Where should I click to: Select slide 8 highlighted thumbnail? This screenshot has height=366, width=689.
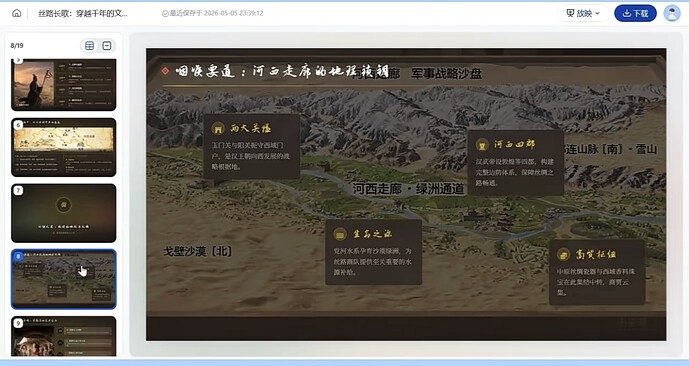click(x=64, y=279)
